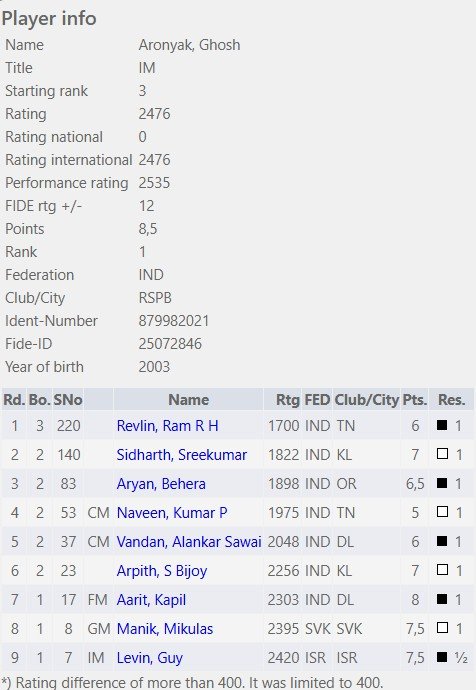Click black piece icon in round 7 row

(x=442, y=599)
